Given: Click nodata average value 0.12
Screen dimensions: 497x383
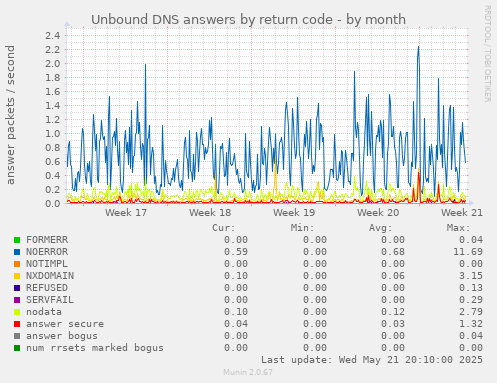Looking at the screenshot, I should coord(393,312).
